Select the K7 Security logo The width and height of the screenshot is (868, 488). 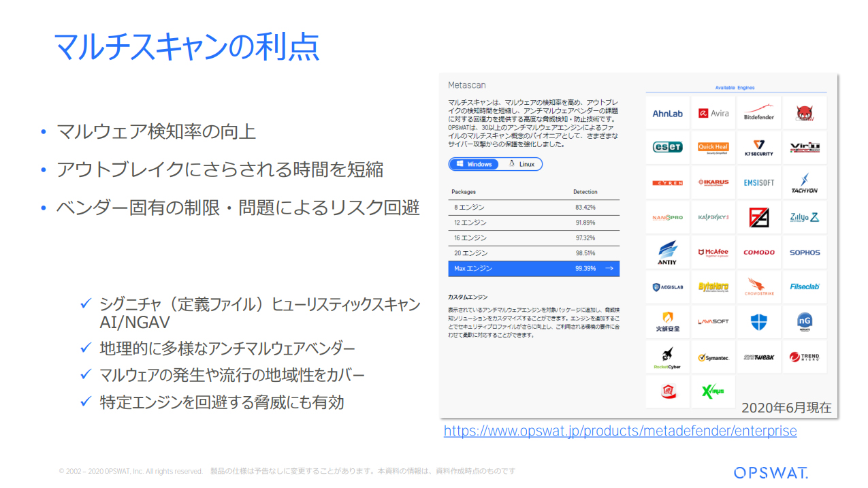point(758,148)
